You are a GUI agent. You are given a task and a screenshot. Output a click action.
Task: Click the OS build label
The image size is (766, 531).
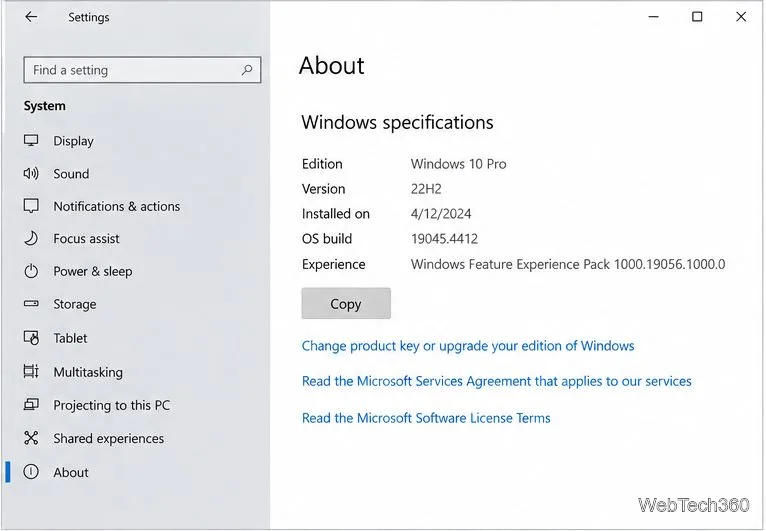point(327,238)
